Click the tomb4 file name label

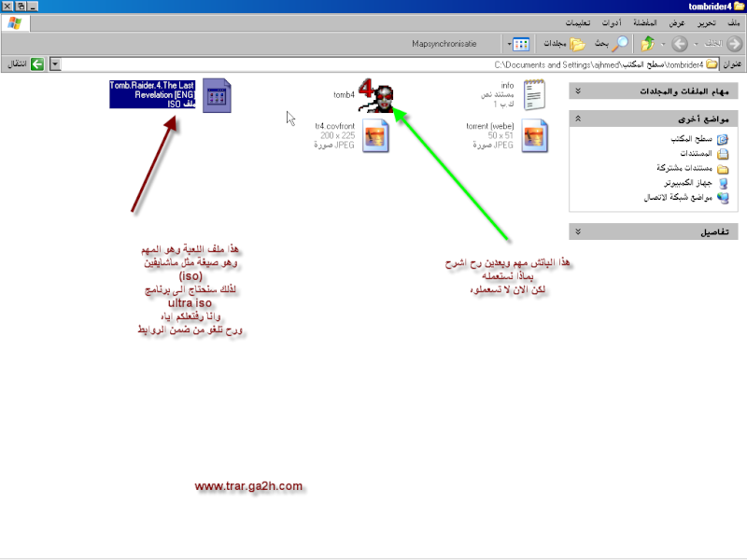pos(344,95)
